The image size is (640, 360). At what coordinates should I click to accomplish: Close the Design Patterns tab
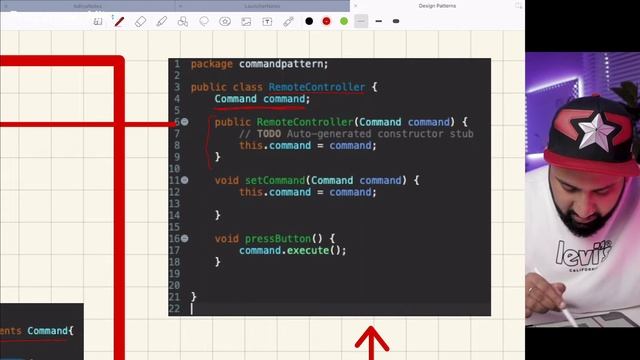click(x=356, y=6)
